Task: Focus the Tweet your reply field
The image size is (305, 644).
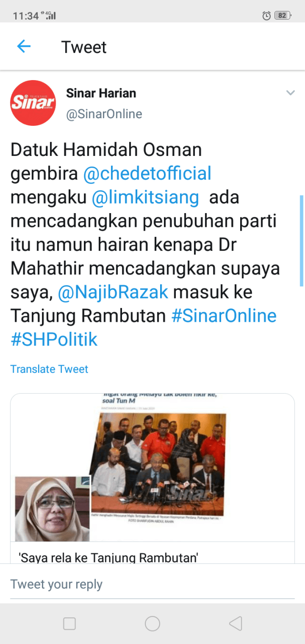Action: tap(152, 584)
